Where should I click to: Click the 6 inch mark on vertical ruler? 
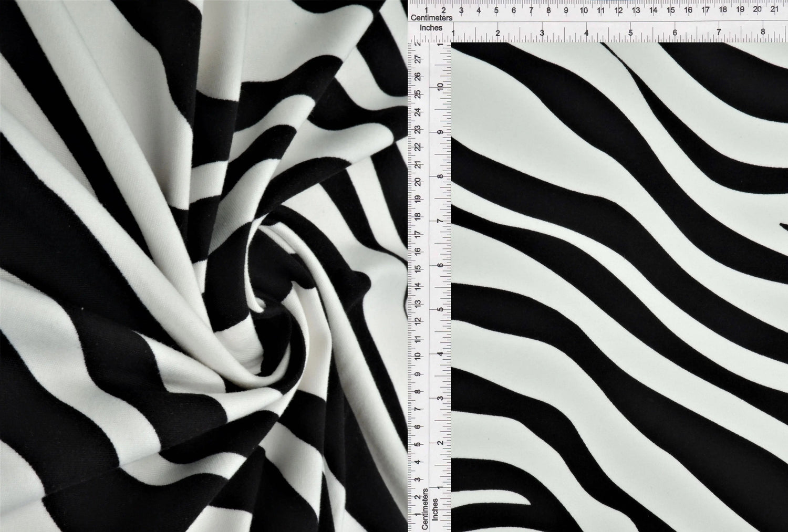(440, 265)
